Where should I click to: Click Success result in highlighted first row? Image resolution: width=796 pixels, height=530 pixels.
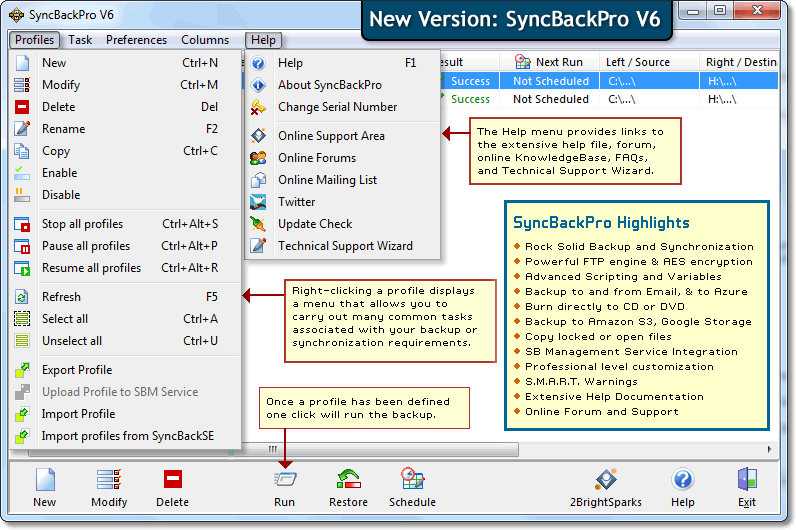tap(470, 81)
